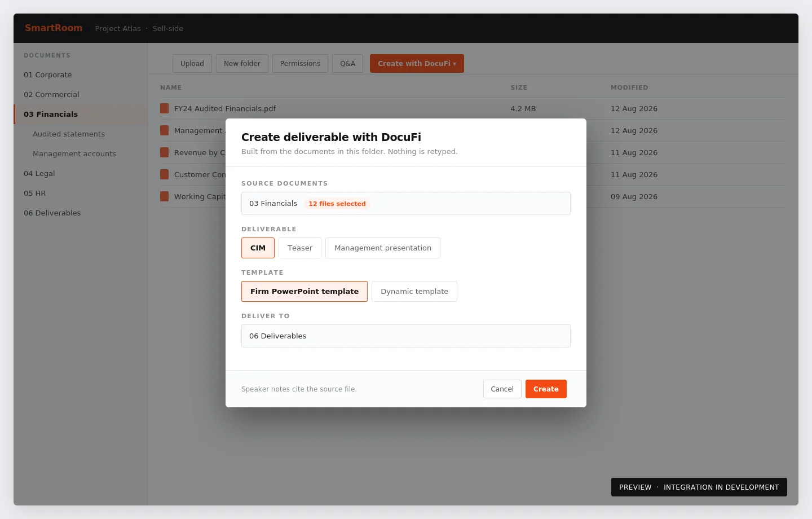
Task: Open the 02 Commercial folder
Action: (x=80, y=95)
